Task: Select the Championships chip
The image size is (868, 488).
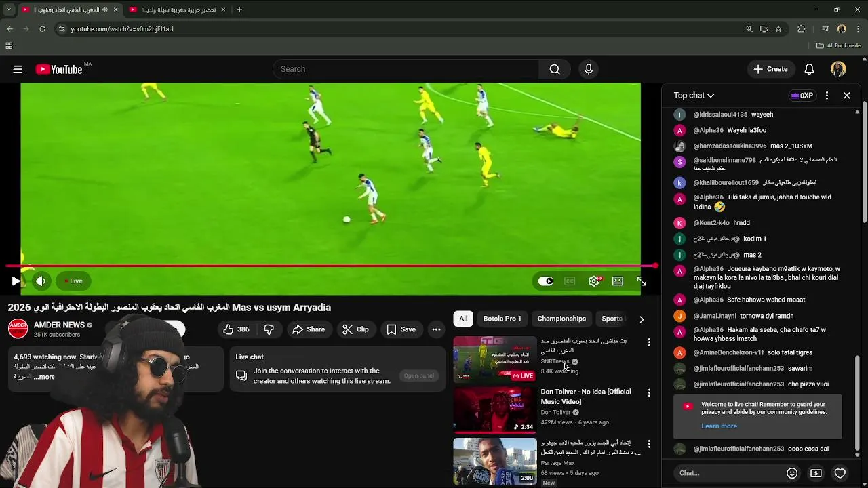Action: pos(561,319)
